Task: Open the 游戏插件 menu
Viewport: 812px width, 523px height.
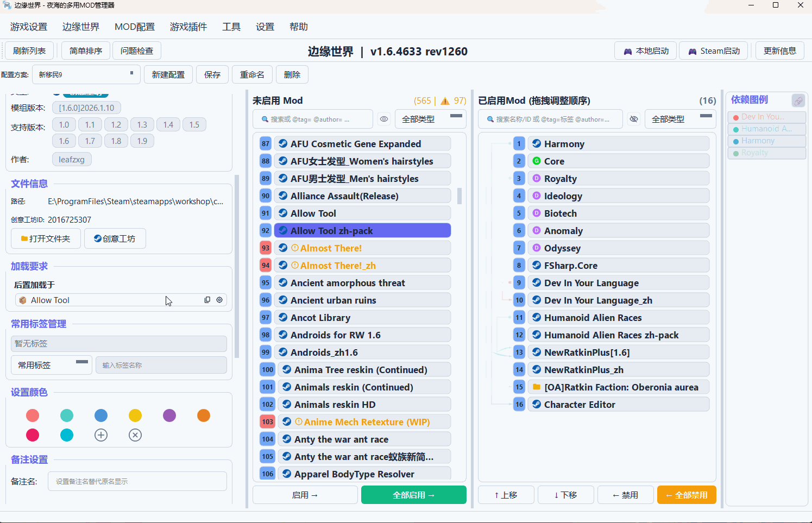Action: 188,27
